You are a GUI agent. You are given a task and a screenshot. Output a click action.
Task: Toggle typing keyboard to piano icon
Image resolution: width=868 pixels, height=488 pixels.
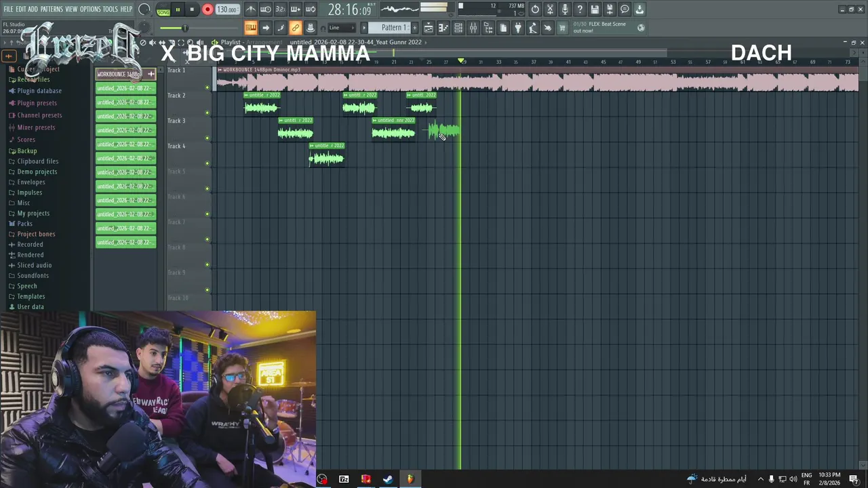[251, 28]
